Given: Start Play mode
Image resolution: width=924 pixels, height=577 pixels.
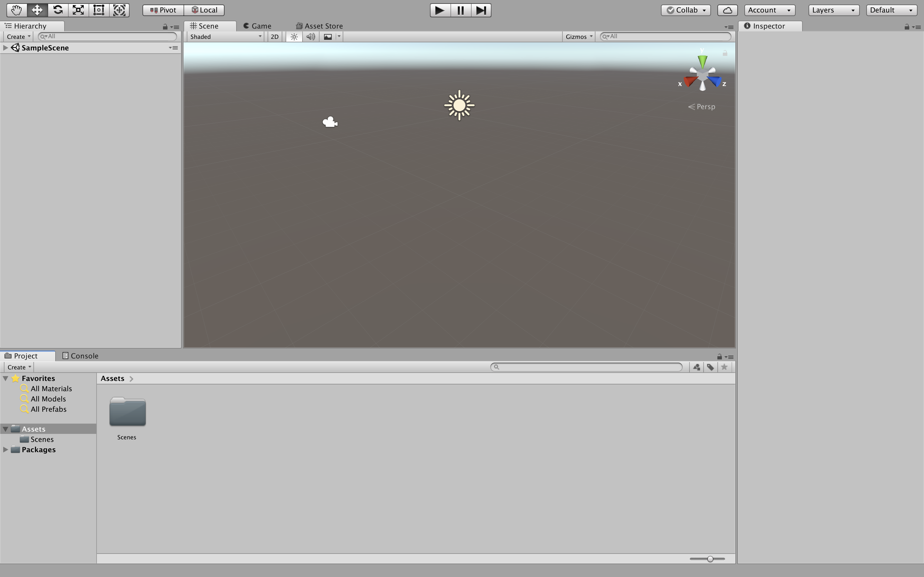Looking at the screenshot, I should coord(440,10).
